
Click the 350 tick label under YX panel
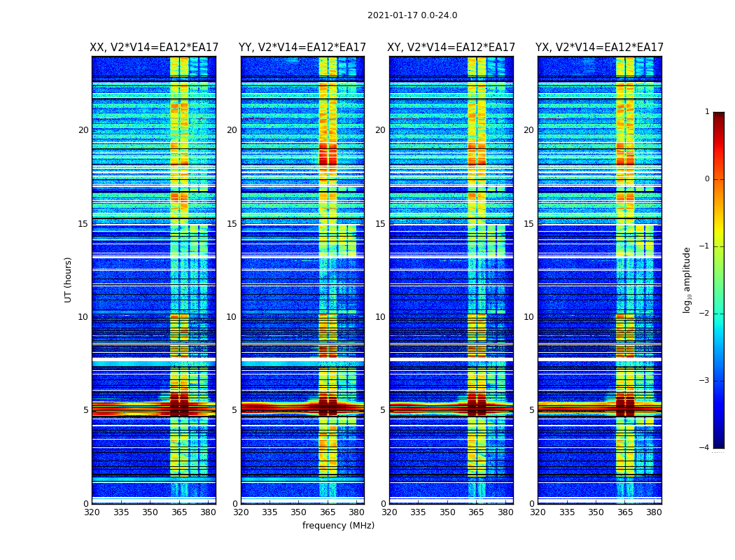click(x=595, y=512)
